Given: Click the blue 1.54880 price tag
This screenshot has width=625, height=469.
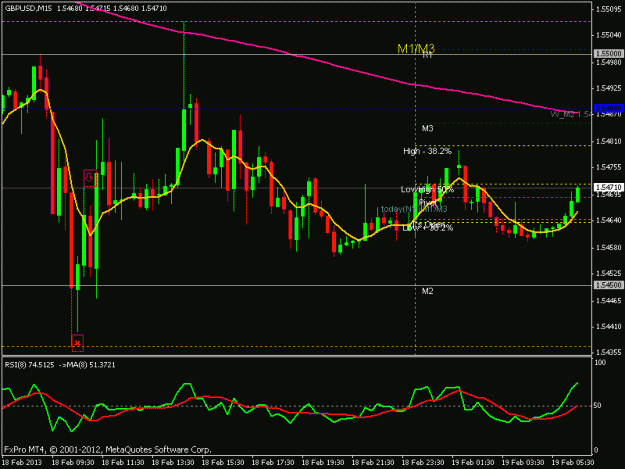Looking at the screenshot, I should (609, 108).
